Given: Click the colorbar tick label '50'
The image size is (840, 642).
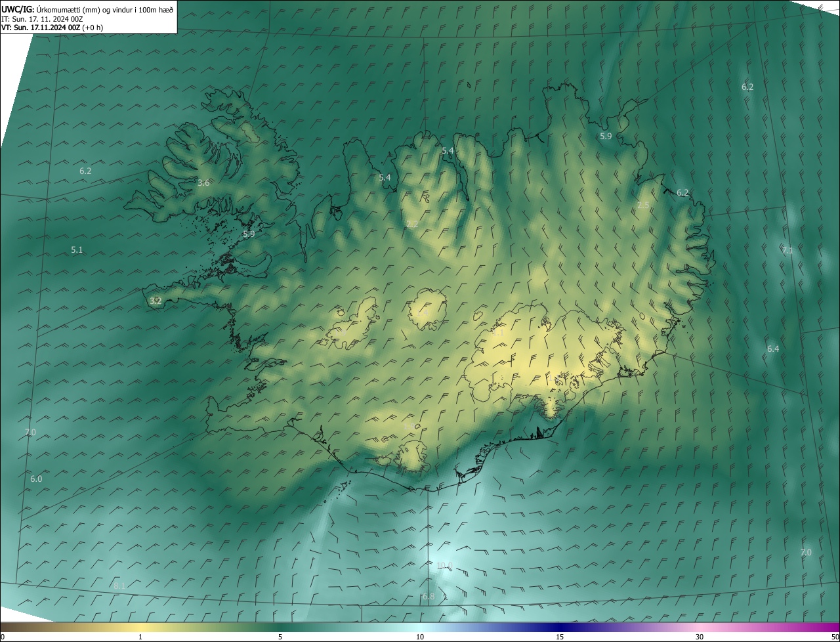Looking at the screenshot, I should [835, 637].
